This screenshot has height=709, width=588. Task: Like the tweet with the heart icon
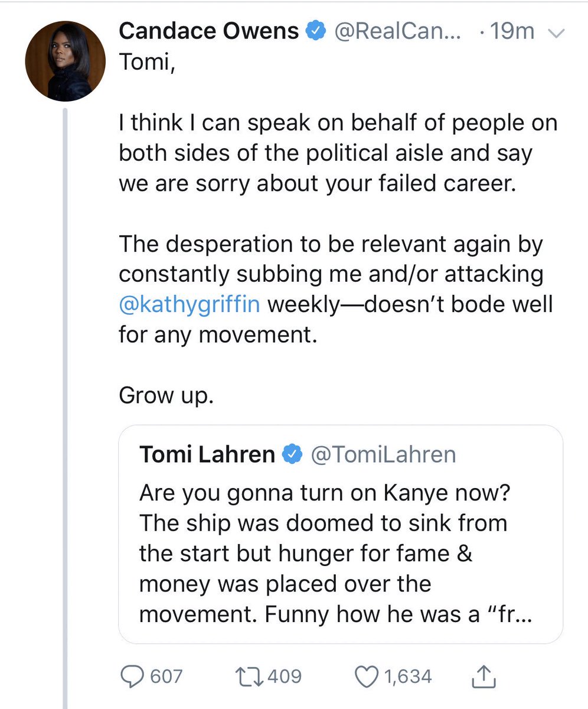pyautogui.click(x=366, y=676)
